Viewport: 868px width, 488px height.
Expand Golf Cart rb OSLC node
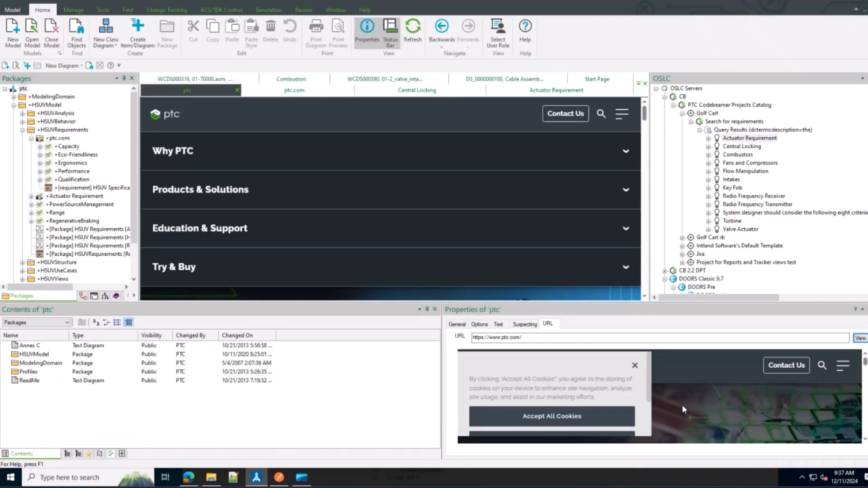coord(682,238)
